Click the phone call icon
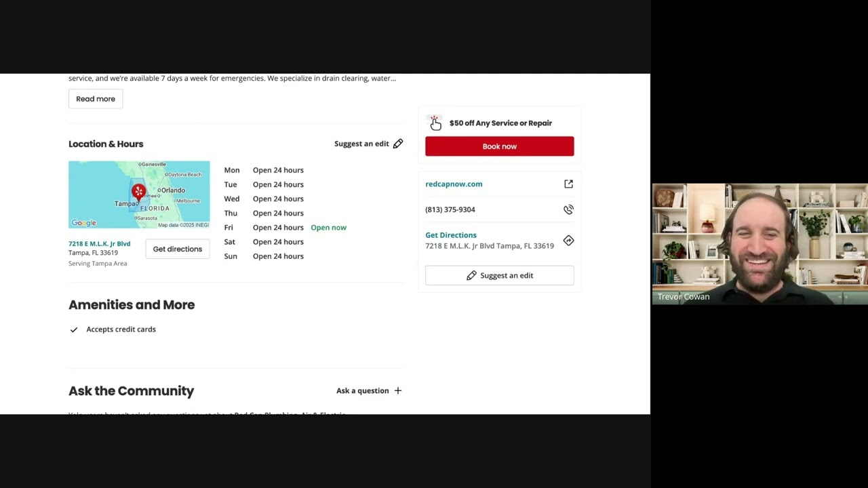This screenshot has height=488, width=868. 568,209
